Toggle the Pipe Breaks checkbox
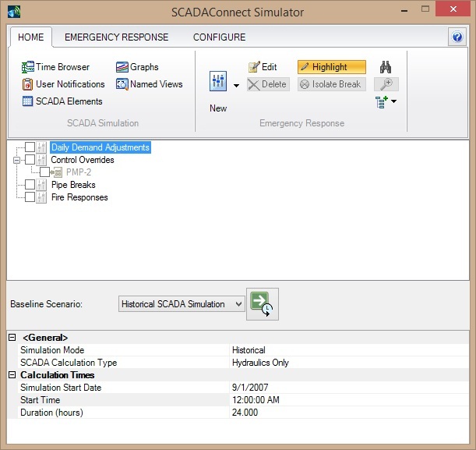The image size is (476, 450). [30, 185]
